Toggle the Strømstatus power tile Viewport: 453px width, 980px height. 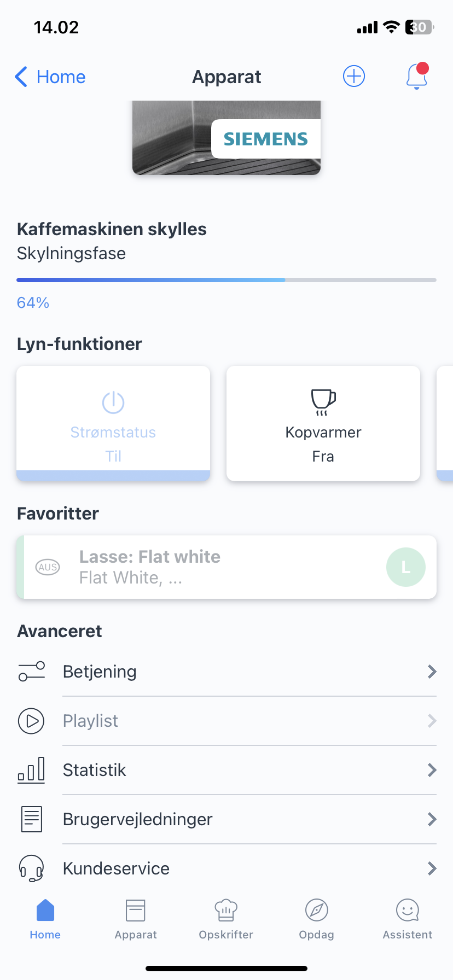[x=113, y=423]
